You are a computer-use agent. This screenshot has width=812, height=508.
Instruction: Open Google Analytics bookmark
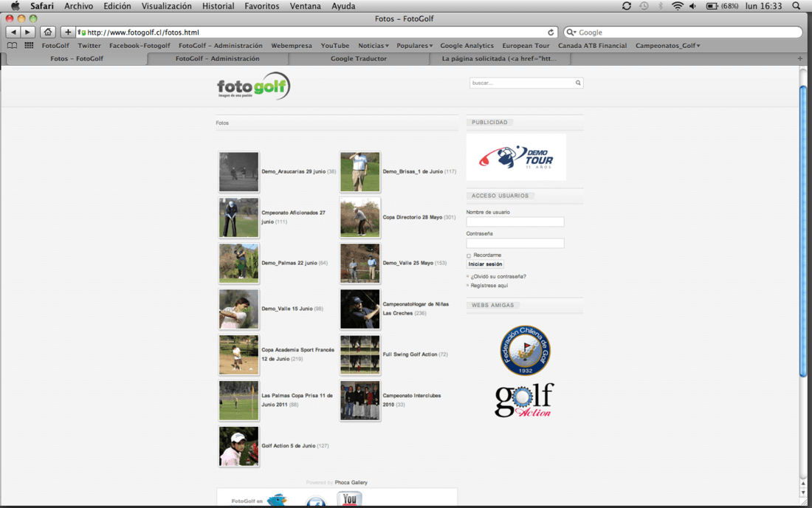[x=467, y=46]
